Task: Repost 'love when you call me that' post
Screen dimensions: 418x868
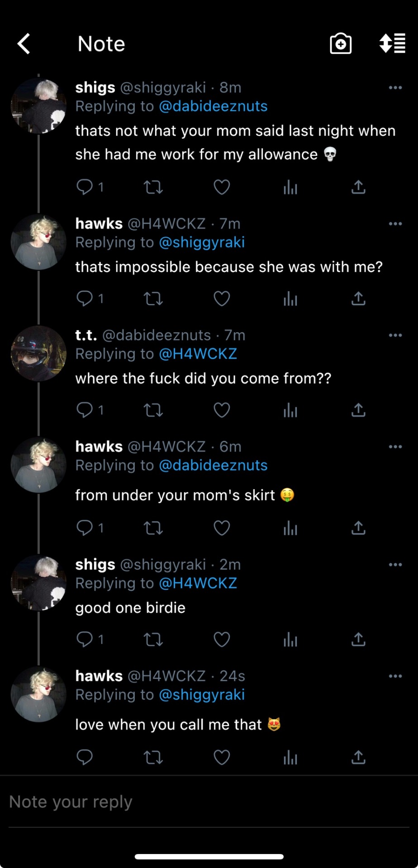Action: (x=153, y=757)
